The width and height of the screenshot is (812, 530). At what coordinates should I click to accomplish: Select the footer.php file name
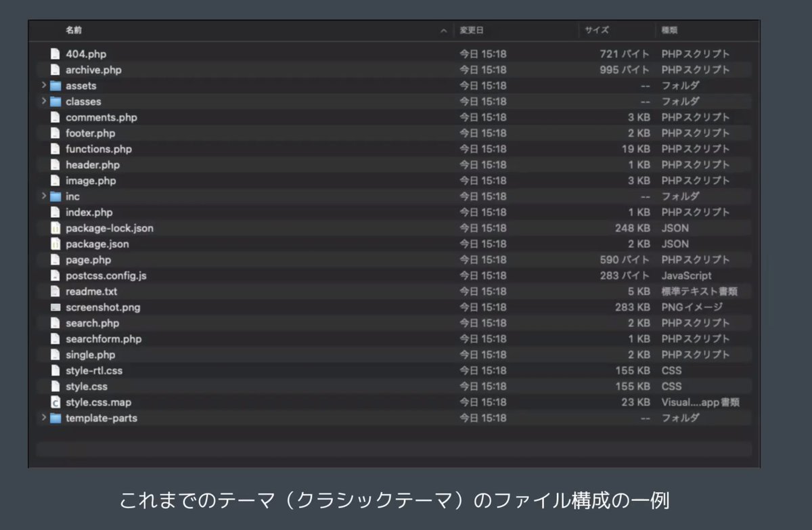91,133
